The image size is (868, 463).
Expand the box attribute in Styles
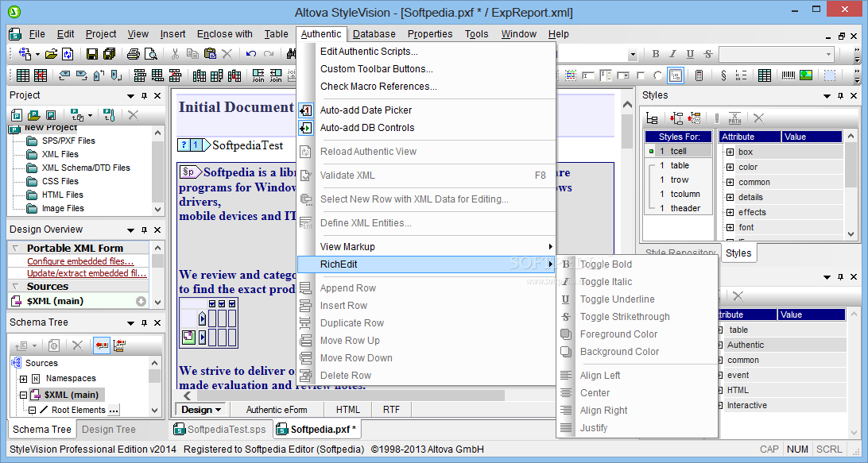(x=730, y=152)
